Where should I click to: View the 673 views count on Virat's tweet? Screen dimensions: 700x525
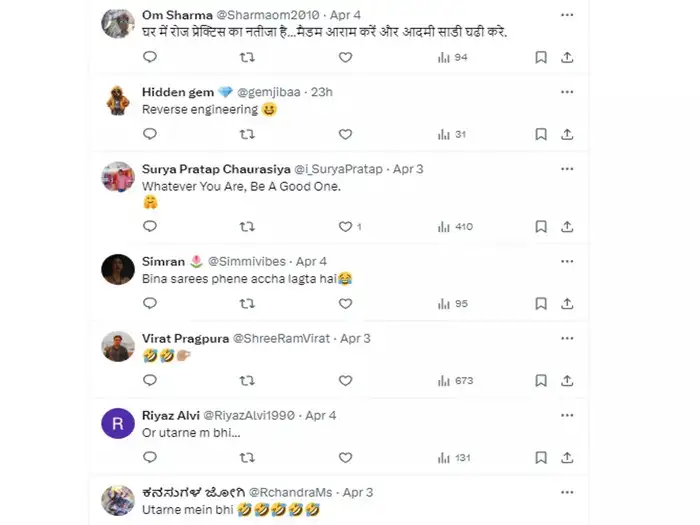pos(455,380)
